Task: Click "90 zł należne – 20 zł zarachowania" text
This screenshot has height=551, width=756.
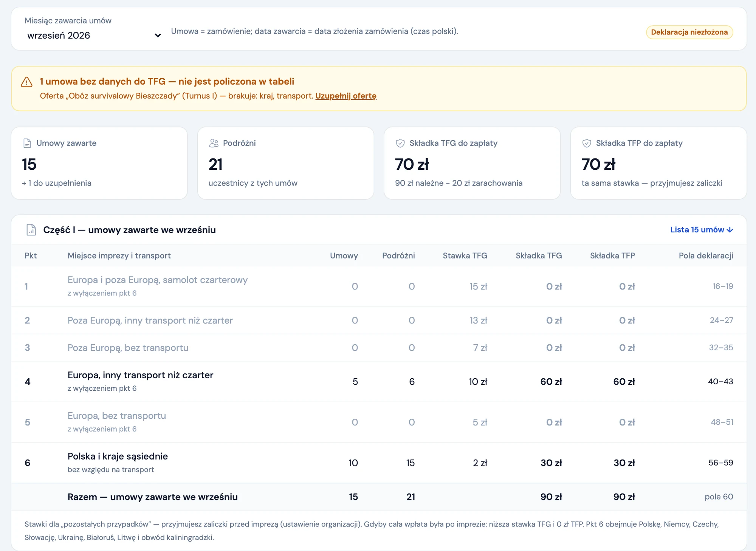Action: tap(459, 183)
